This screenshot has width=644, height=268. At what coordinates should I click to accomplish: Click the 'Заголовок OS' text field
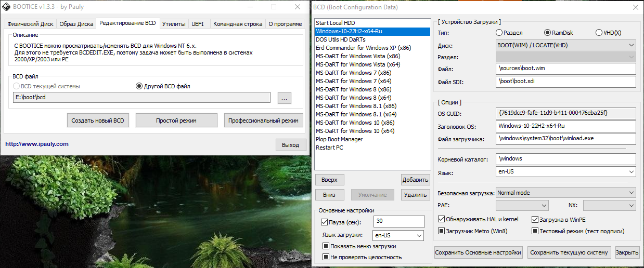(565, 126)
